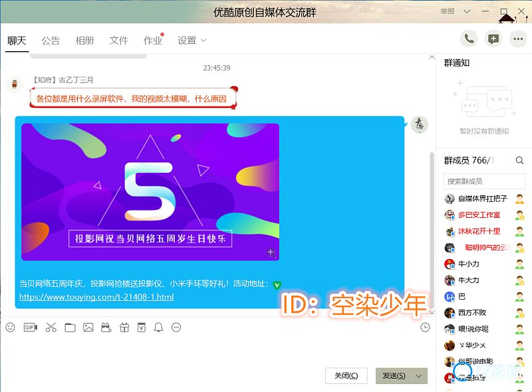Open more options in the input toolbar
Image resolution: width=532 pixels, height=392 pixels.
coord(176,328)
